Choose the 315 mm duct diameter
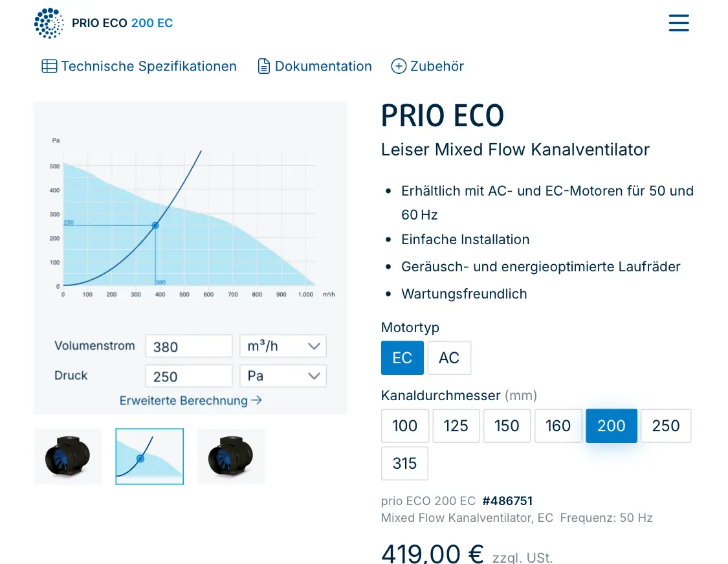This screenshot has height=564, width=728. 404,463
